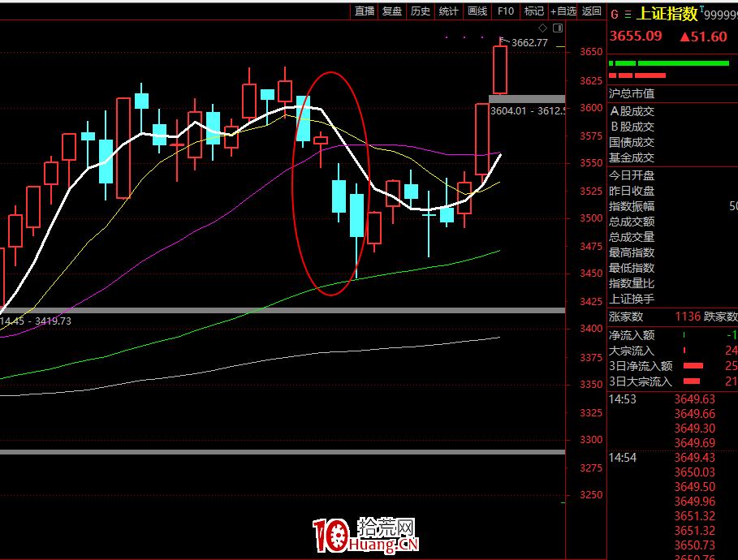The image size is (738, 560).
Task: Open the 统计 statistics menu
Action: [x=448, y=11]
